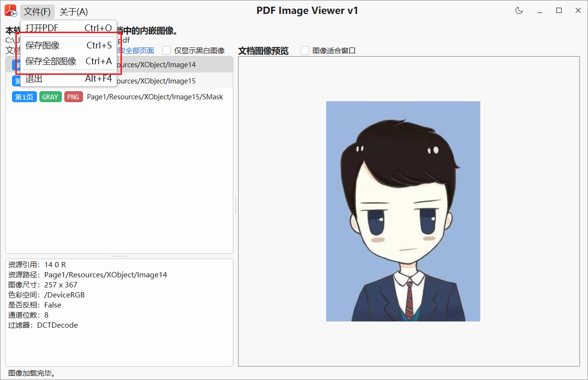Click the 资源路径 Page1/Resources/XObject/Image14 line
Screen dimensions: 588x380
88,275
